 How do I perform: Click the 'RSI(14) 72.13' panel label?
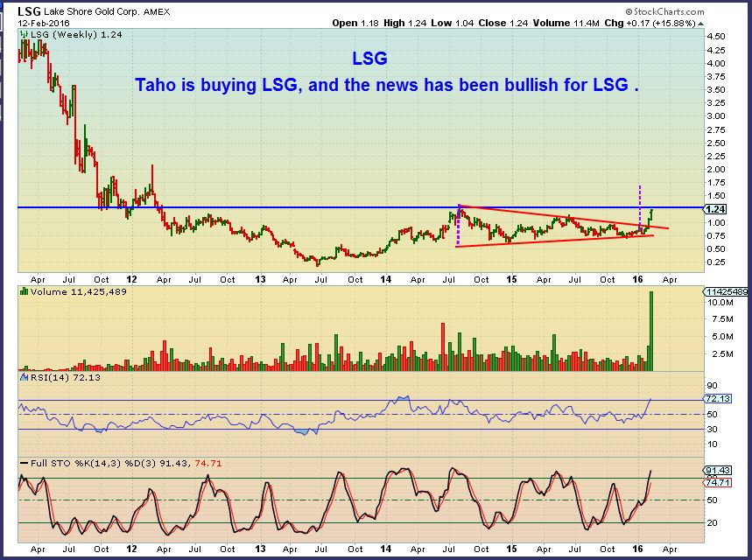66,377
